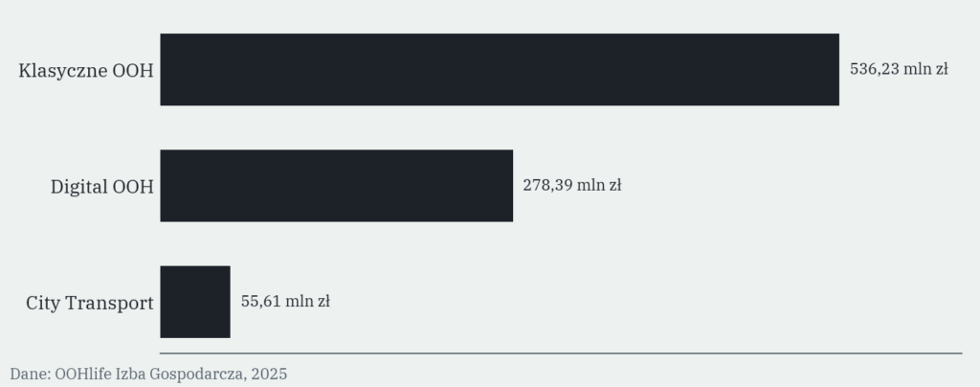Click the OOHlife source name

tap(85, 374)
